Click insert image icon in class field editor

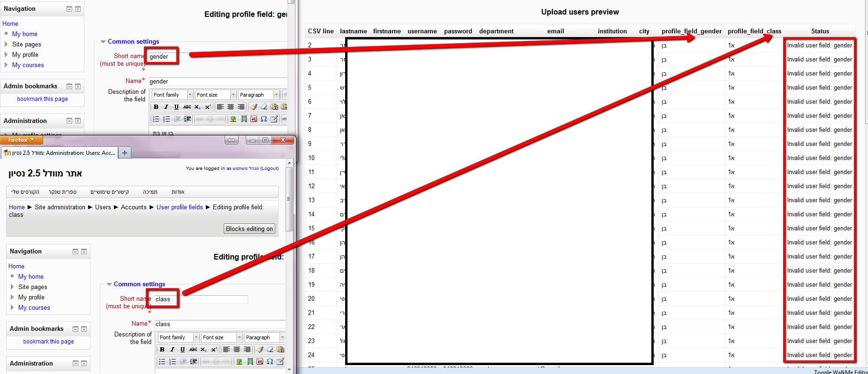240,362
